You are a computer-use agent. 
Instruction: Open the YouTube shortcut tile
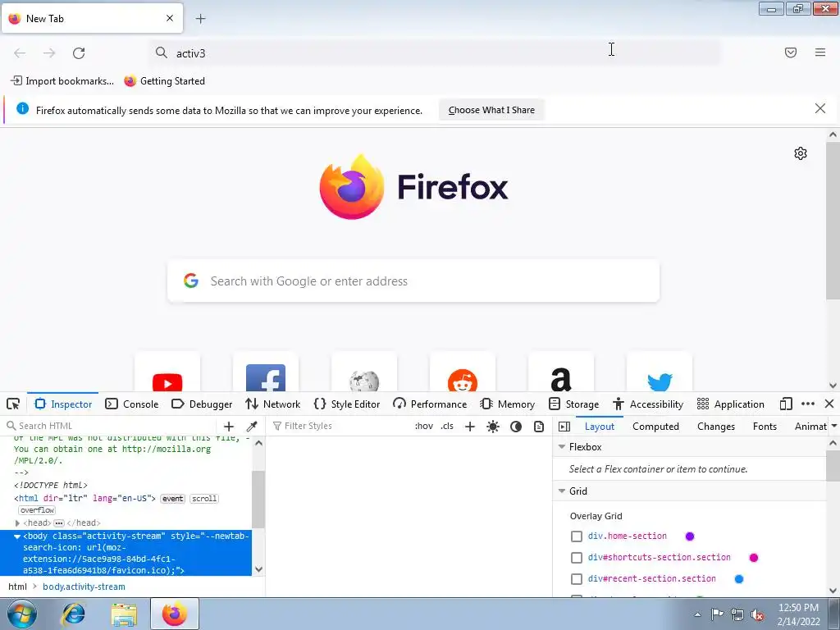tap(167, 372)
